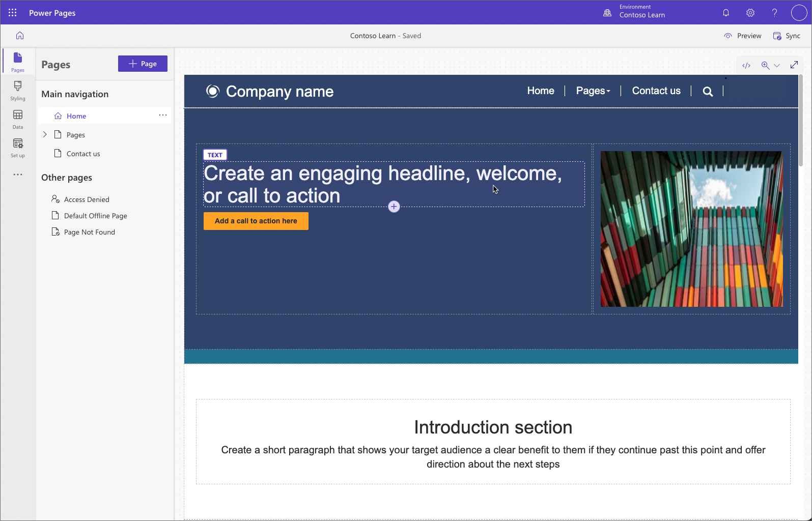This screenshot has height=521, width=812.
Task: Open the environment picker Contoso Learn
Action: click(634, 12)
